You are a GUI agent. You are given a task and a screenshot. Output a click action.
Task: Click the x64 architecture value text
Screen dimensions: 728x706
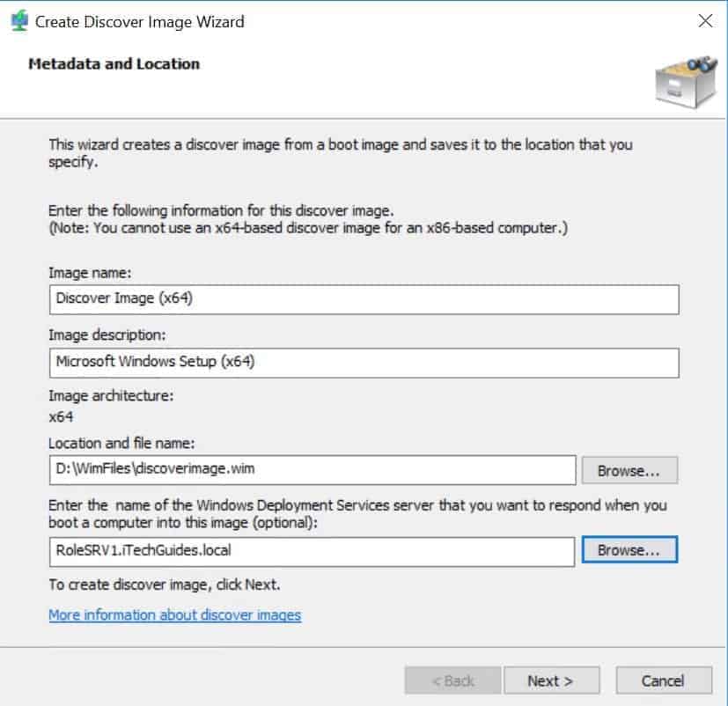pyautogui.click(x=61, y=417)
